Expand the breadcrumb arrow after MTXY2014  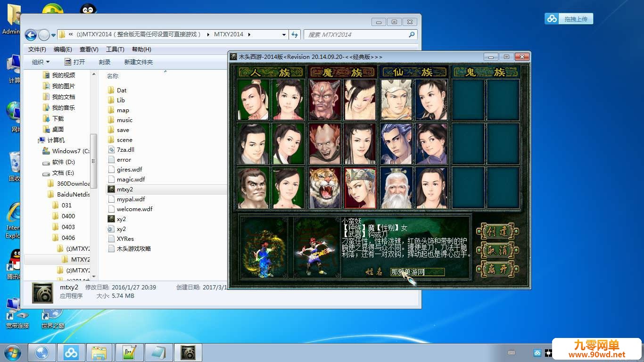tap(249, 34)
